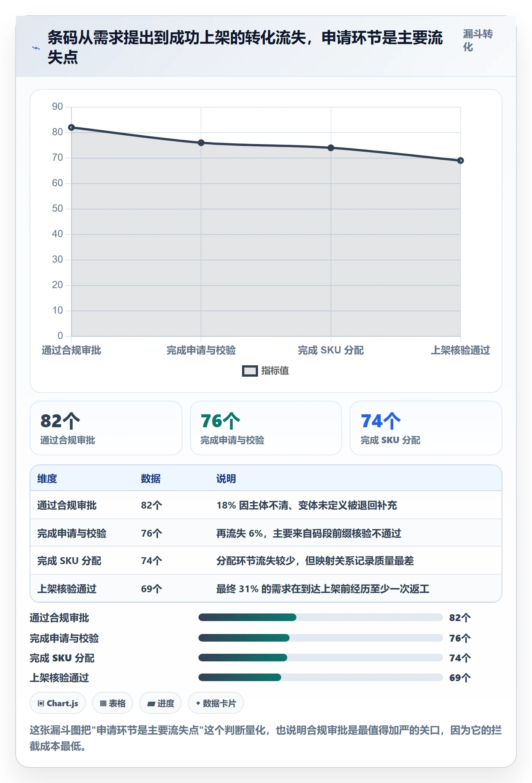The height and width of the screenshot is (783, 532).
Task: Select the table cell starting with 再流失 6%
Action: click(x=309, y=533)
